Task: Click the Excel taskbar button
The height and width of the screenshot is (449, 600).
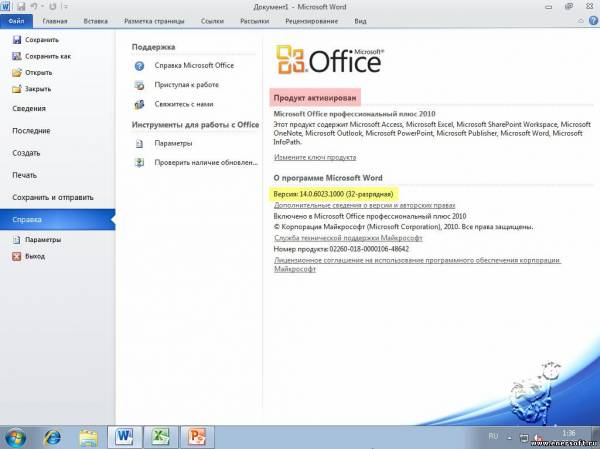Action: point(161,437)
